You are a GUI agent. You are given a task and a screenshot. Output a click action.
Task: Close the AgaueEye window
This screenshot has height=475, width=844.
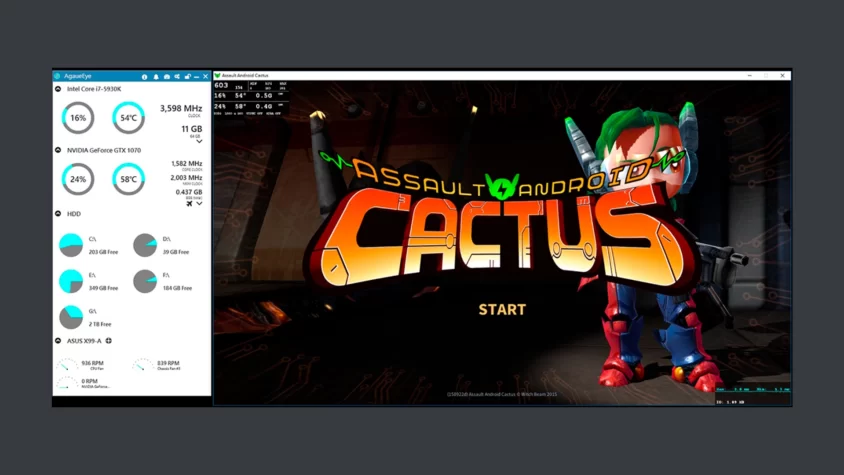tap(206, 76)
